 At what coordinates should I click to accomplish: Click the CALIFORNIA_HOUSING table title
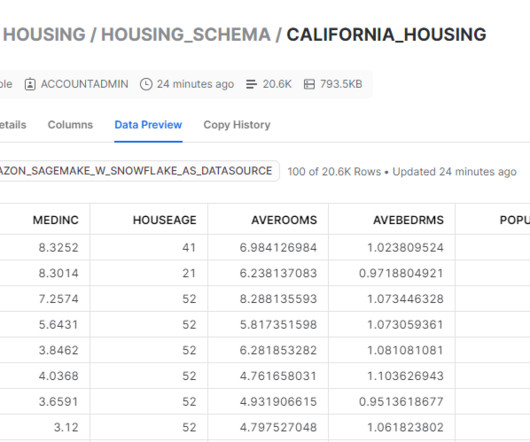click(386, 34)
